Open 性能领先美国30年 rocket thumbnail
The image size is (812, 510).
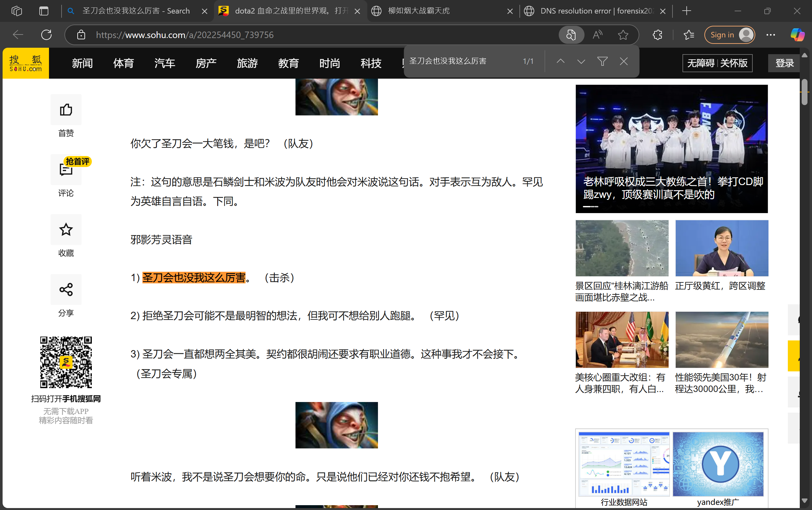pos(722,340)
